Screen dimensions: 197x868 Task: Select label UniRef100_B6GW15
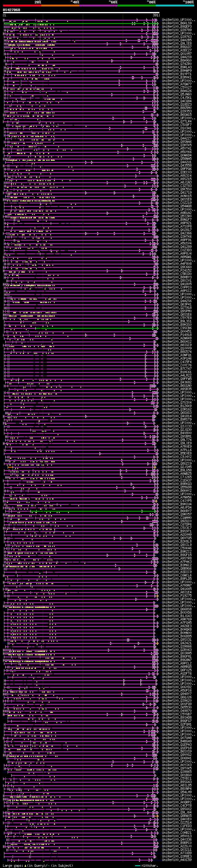(177, 115)
